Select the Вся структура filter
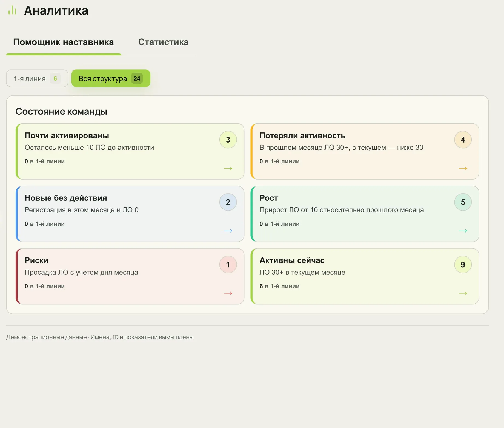Image resolution: width=504 pixels, height=428 pixels. click(111, 78)
